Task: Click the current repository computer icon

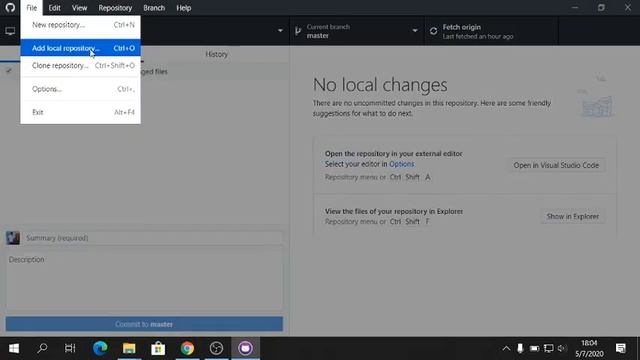Action: [10, 31]
